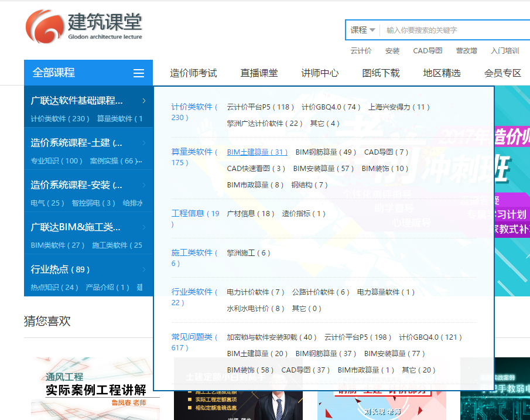
Task: Open 云计价平台P5 (118) under 计价类软件
Action: (260, 107)
